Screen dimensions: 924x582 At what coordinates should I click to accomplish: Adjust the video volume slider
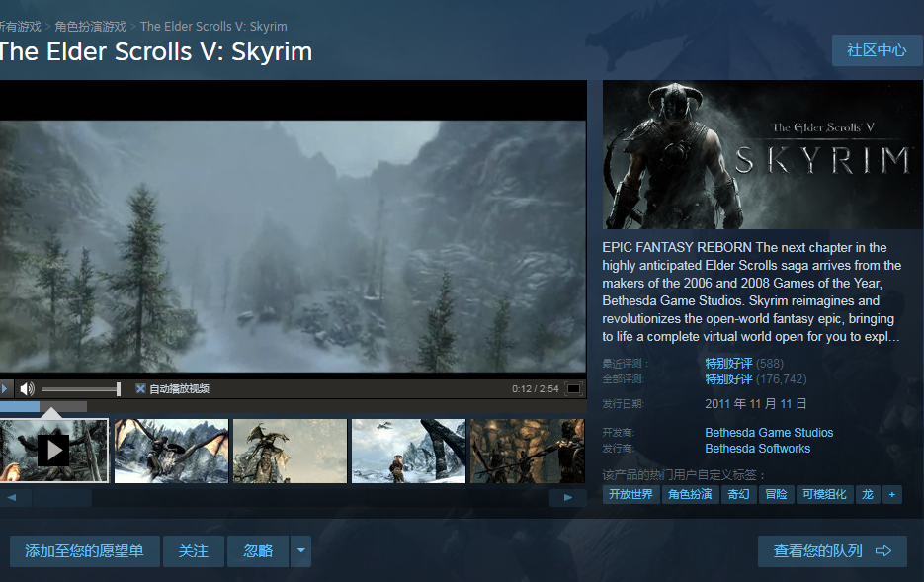(x=81, y=388)
